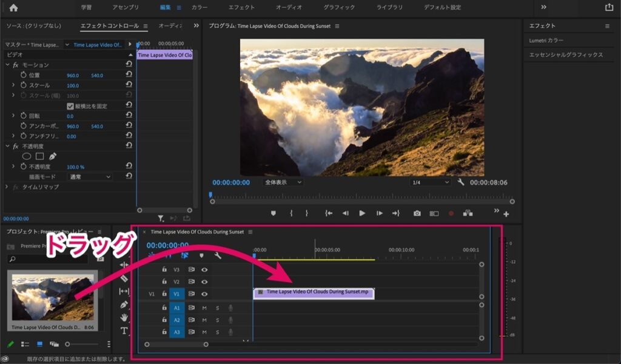The height and width of the screenshot is (364, 621).
Task: Toggle lock on track V1
Action: click(x=164, y=294)
